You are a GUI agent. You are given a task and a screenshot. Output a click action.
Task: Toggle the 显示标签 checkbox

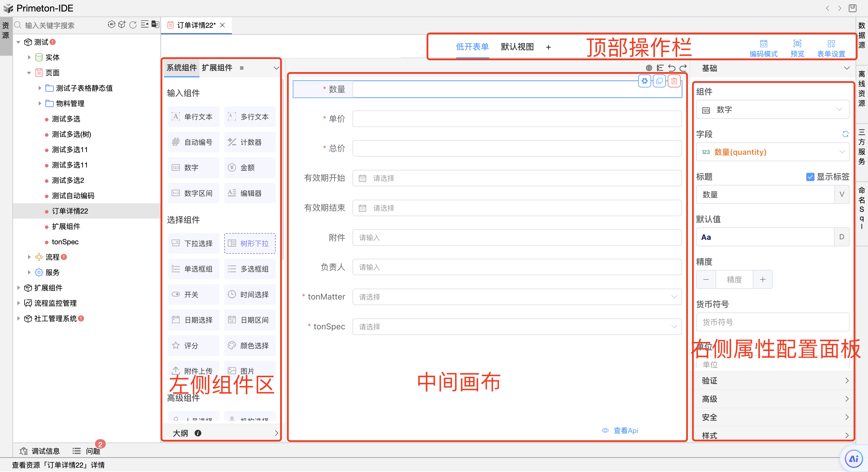(810, 177)
